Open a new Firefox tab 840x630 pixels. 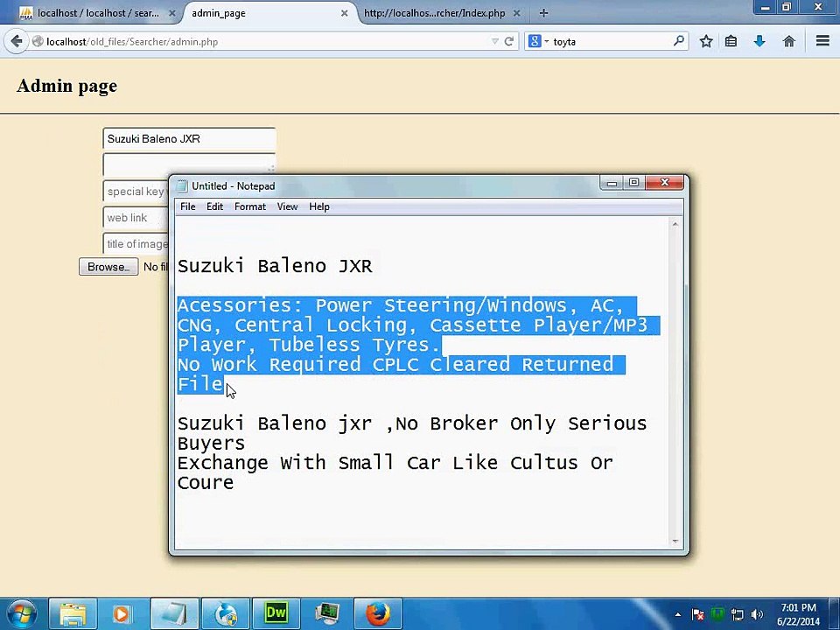[543, 13]
